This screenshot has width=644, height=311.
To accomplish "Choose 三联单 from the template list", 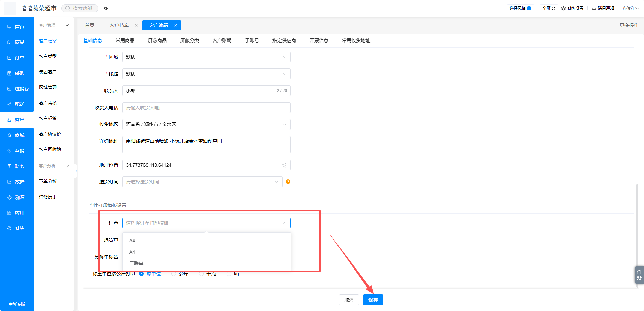I will tap(206, 263).
